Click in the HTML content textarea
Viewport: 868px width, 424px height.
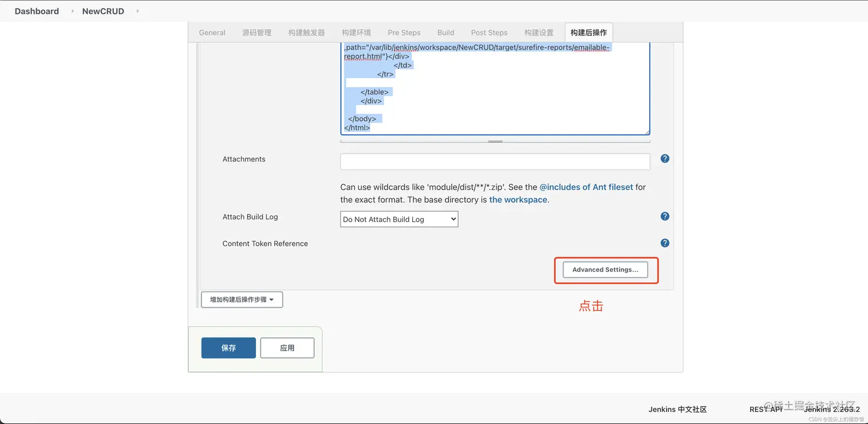pos(495,88)
